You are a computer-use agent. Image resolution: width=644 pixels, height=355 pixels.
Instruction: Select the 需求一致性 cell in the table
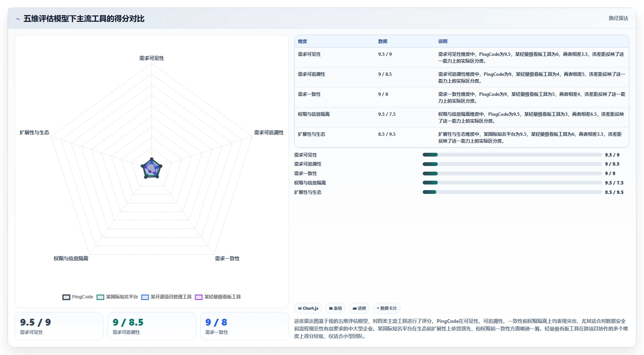point(309,94)
